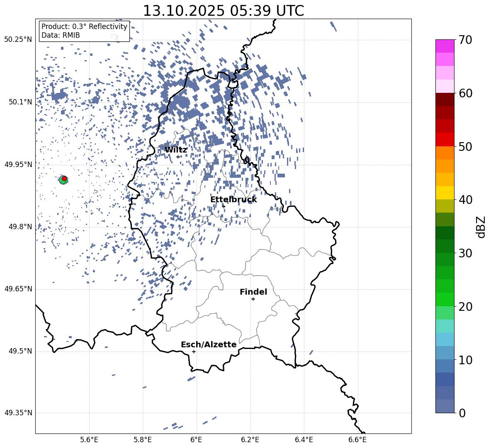491x448 pixels.
Task: Click the 49.95°N latitude label
Action: [18, 164]
